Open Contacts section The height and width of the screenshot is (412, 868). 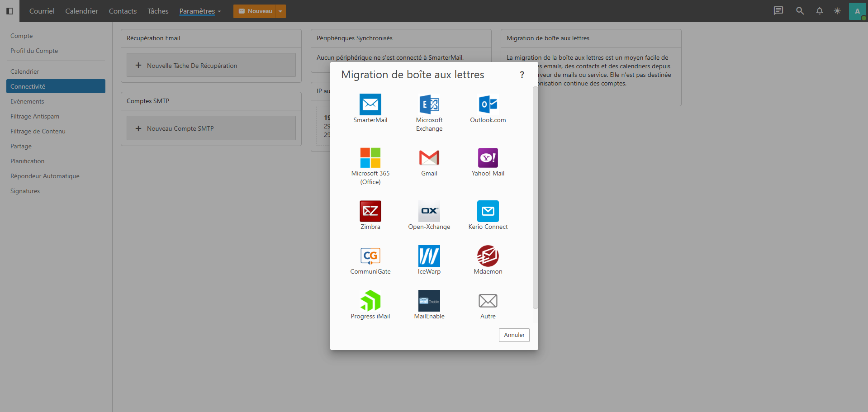point(123,11)
